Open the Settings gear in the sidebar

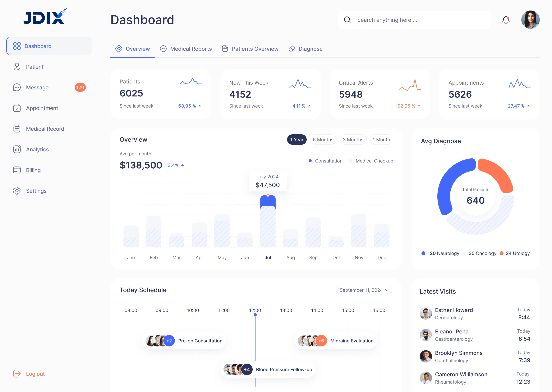pyautogui.click(x=17, y=191)
